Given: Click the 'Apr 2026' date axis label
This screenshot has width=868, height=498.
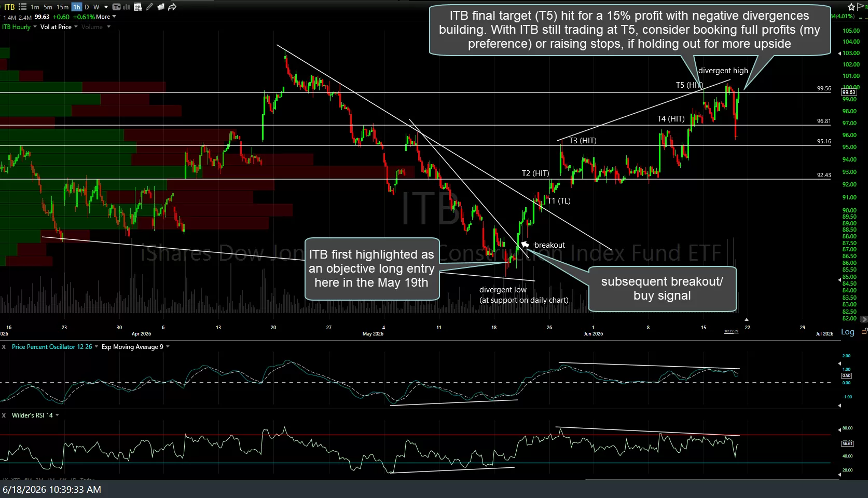Looking at the screenshot, I should coord(141,334).
